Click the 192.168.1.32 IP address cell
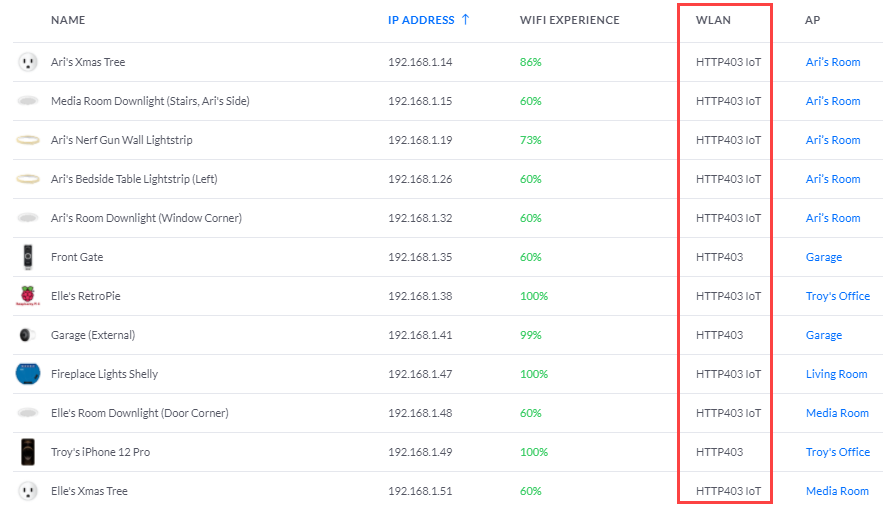 point(420,218)
